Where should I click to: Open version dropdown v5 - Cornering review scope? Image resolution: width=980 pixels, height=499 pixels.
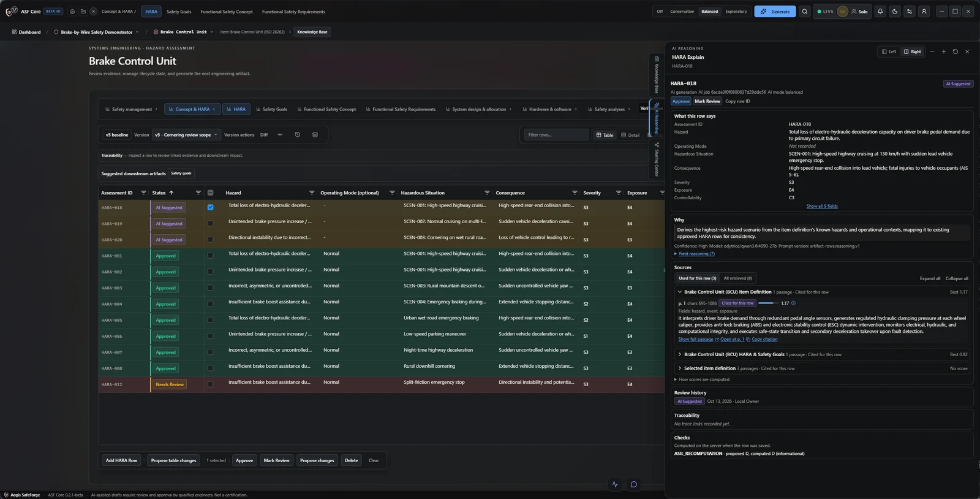(186, 135)
